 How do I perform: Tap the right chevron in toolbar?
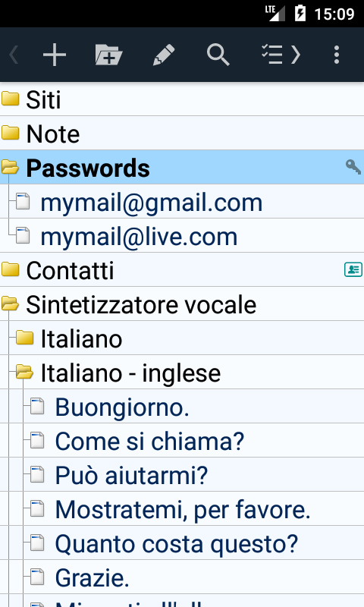296,55
